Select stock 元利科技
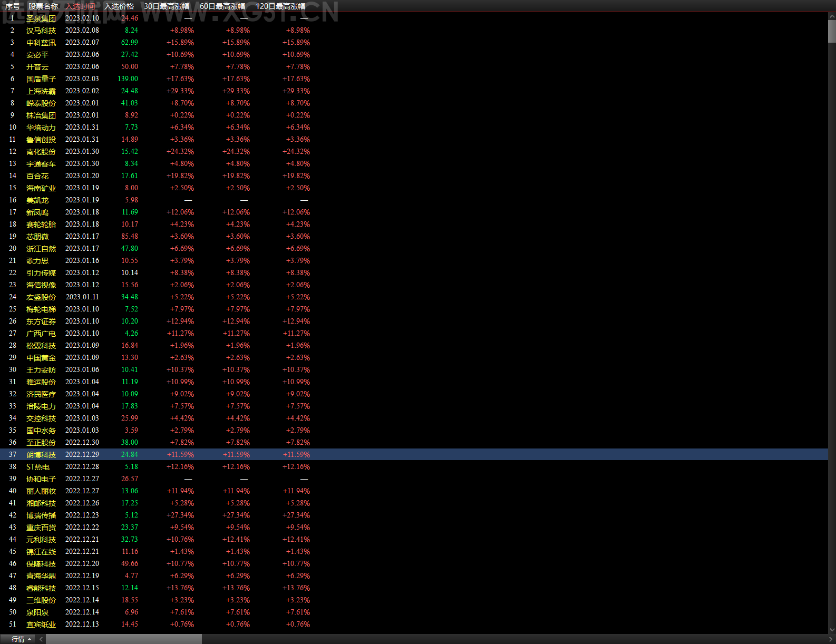The image size is (836, 644). [x=41, y=540]
